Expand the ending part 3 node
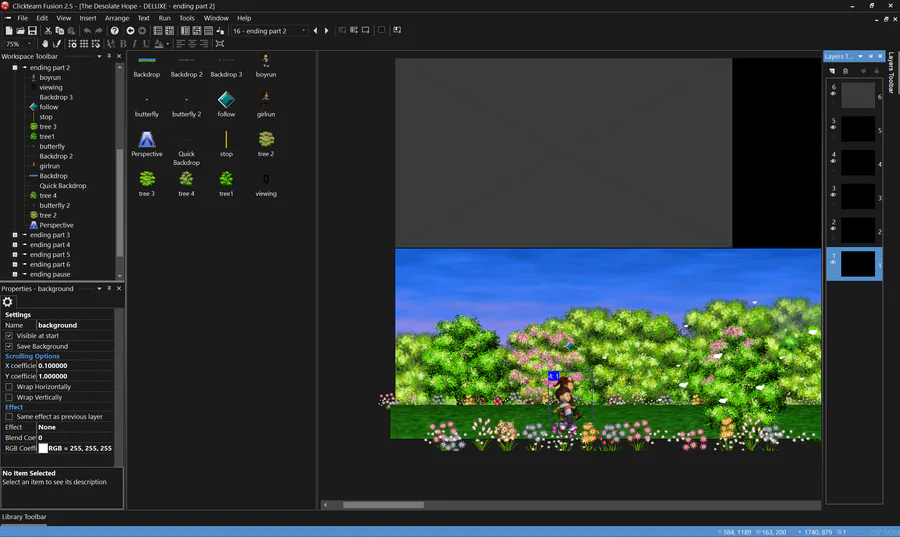Screen dimensions: 900x537 15,235
